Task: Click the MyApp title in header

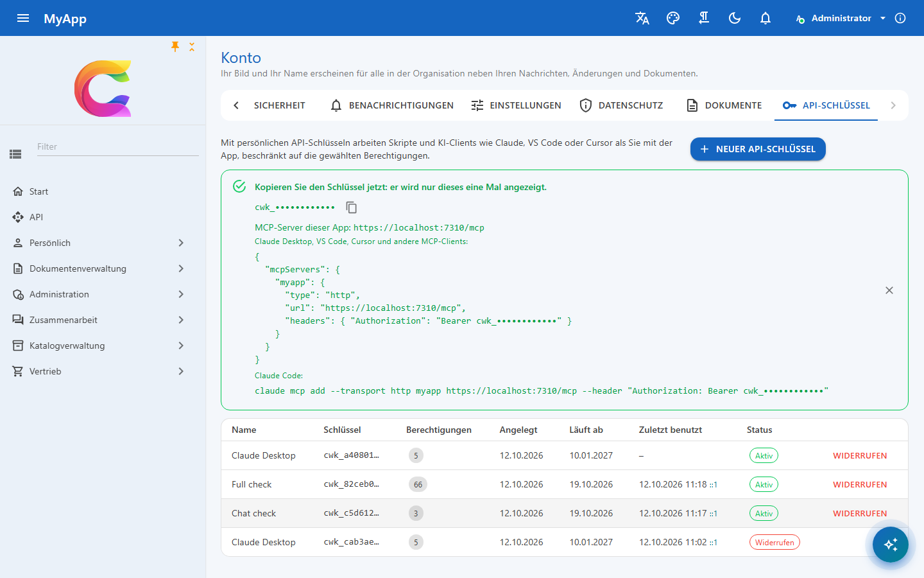Action: pos(65,19)
